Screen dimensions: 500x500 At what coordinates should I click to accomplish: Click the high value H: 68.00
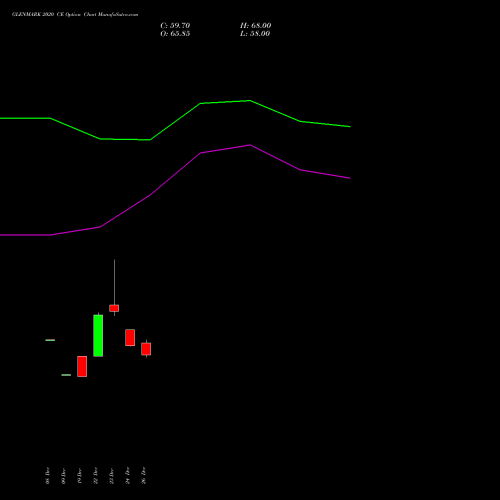(255, 26)
